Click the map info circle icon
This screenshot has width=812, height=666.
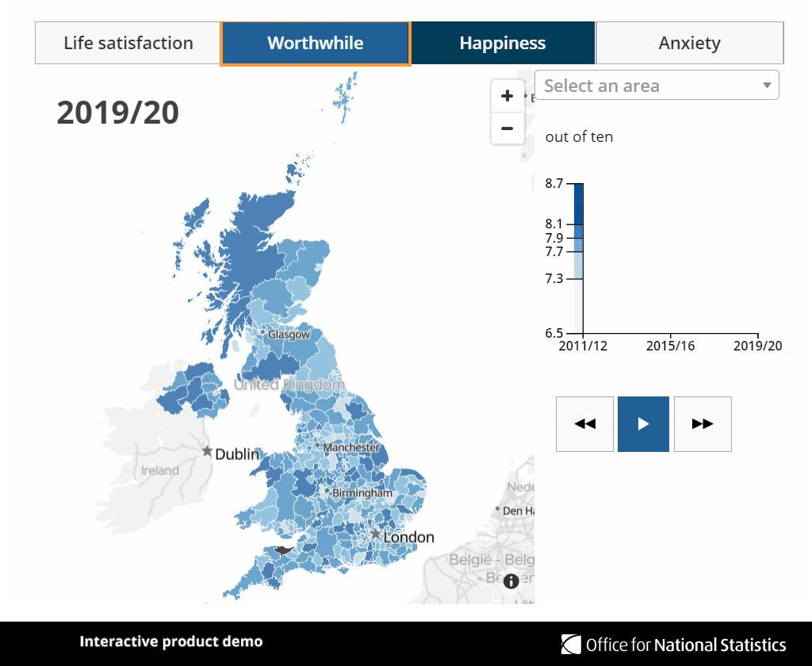(x=511, y=581)
